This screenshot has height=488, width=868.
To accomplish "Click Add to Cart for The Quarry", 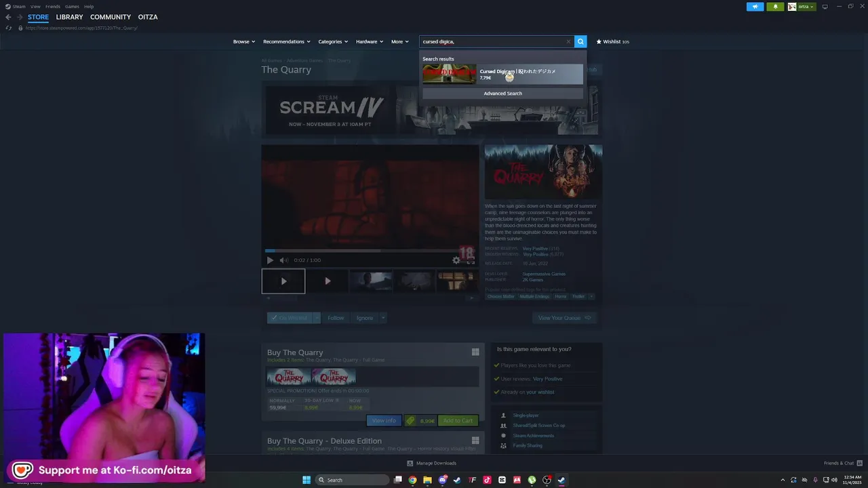I will (458, 421).
